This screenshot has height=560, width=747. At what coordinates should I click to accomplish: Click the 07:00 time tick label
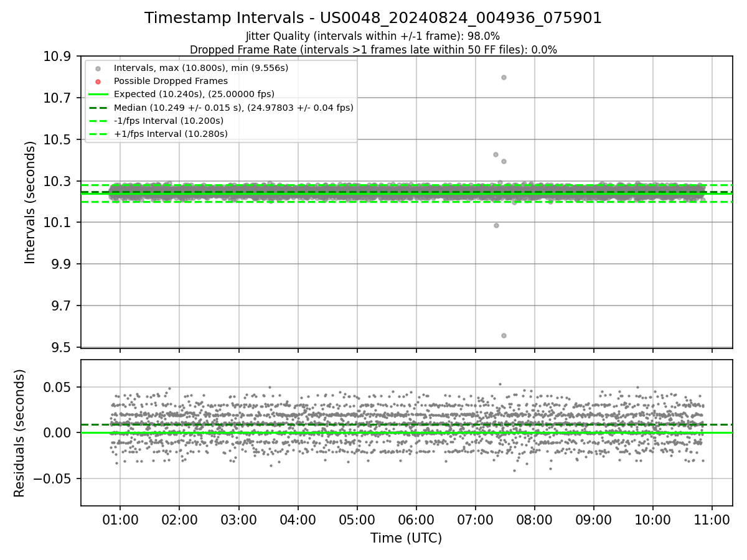pyautogui.click(x=475, y=520)
